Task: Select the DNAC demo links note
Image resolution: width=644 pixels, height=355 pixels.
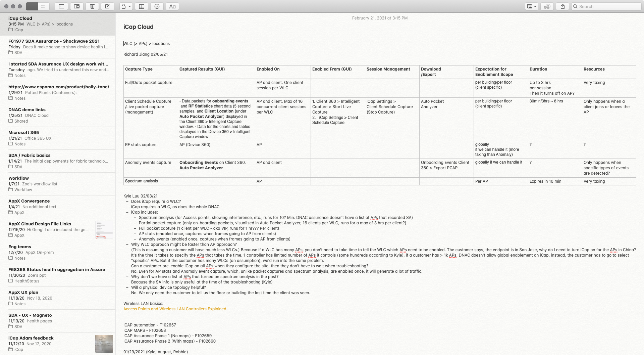Action: (x=58, y=116)
